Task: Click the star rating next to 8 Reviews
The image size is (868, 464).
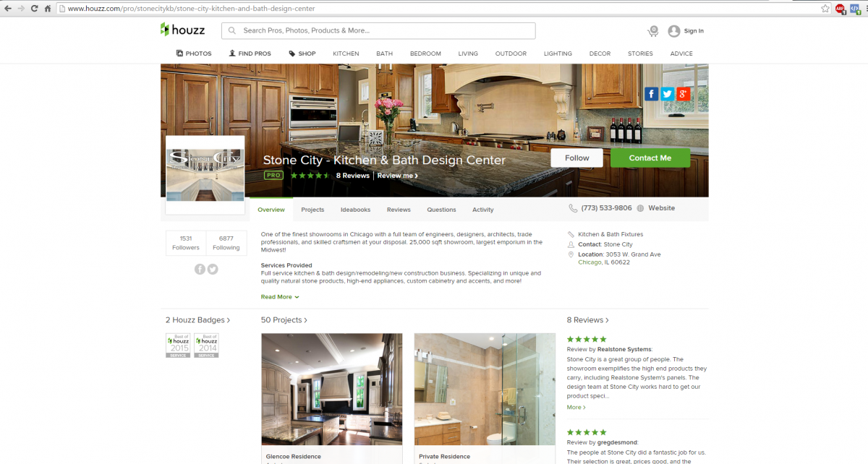Action: point(310,176)
